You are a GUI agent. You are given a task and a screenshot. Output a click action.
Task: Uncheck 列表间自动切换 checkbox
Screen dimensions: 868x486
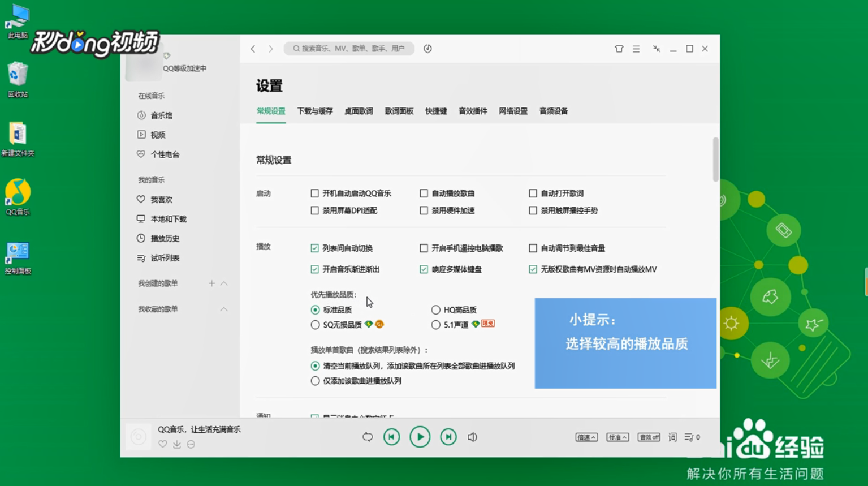point(314,248)
